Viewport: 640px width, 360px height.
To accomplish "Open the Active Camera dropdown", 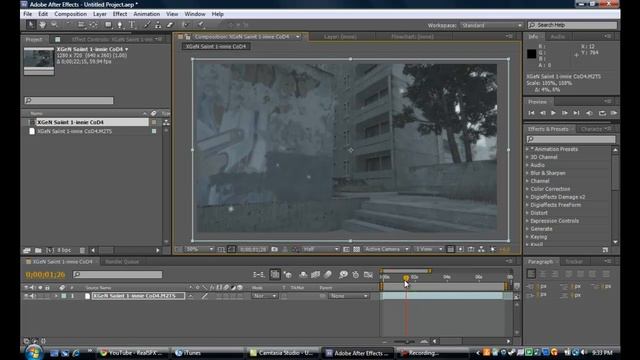I will click(x=386, y=249).
